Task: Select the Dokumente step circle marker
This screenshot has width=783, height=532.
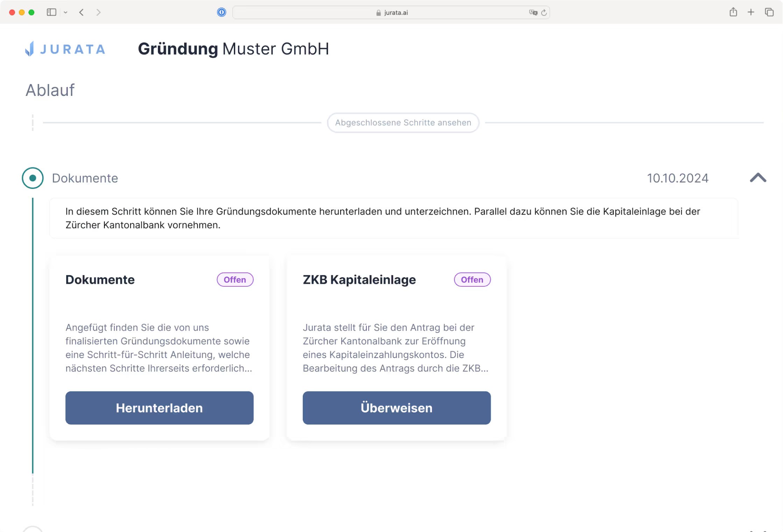Action: coord(33,178)
